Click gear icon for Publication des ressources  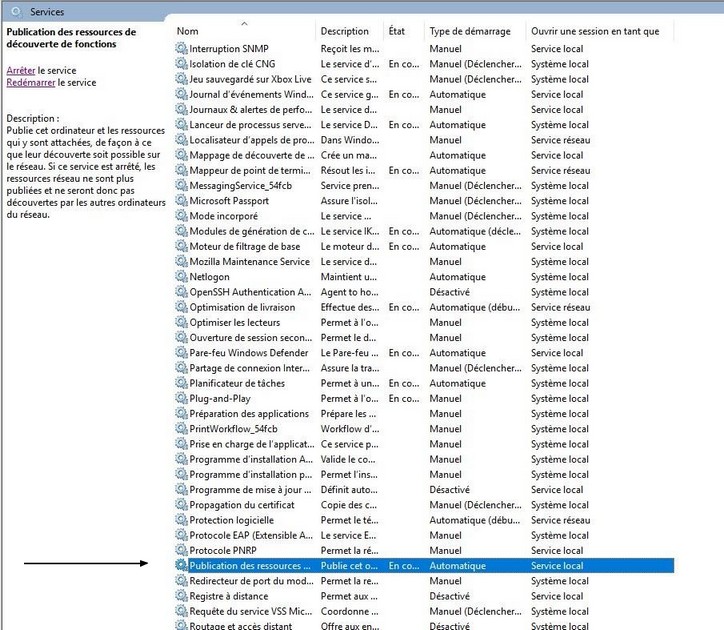[x=181, y=565]
